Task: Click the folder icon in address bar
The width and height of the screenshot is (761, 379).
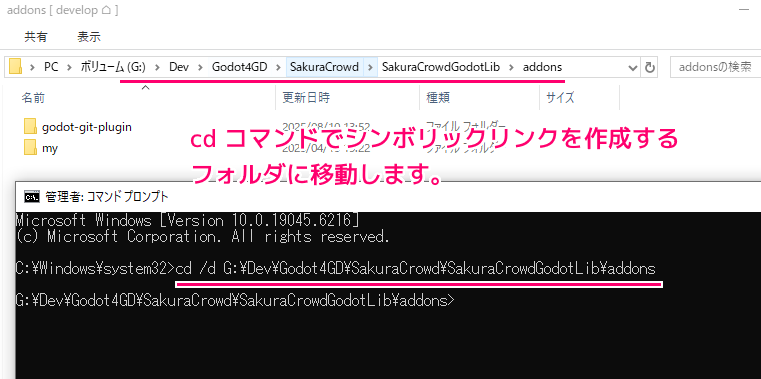Action: click(16, 67)
